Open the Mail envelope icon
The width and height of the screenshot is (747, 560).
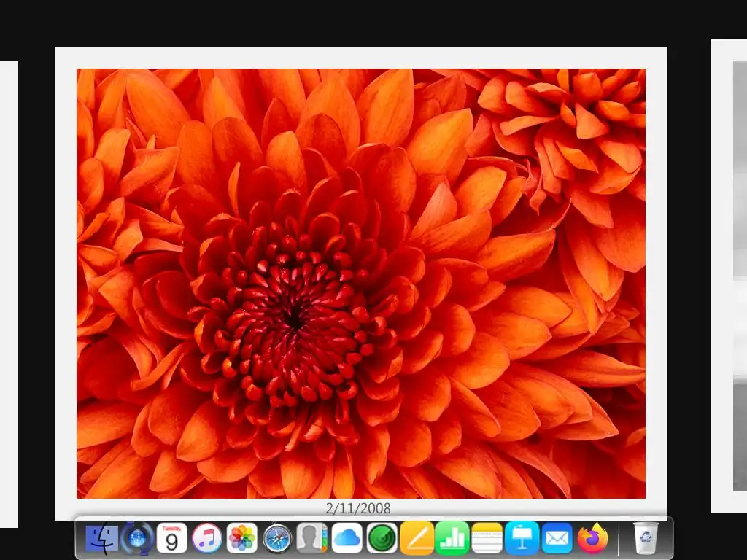pos(557,538)
